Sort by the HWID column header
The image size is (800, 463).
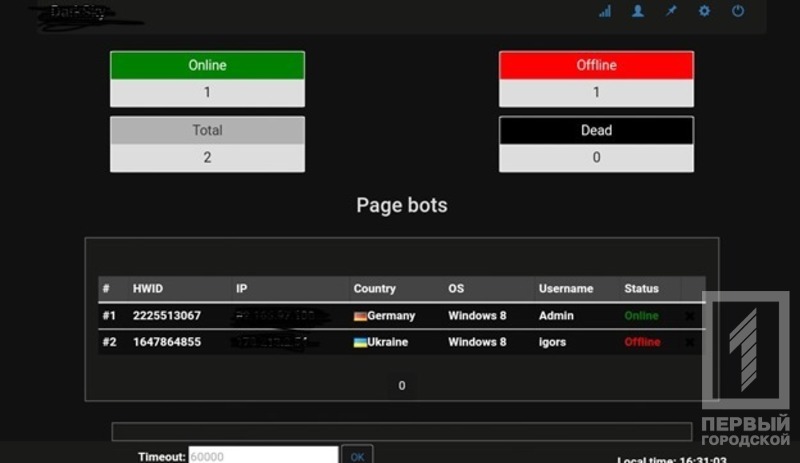[x=153, y=289]
